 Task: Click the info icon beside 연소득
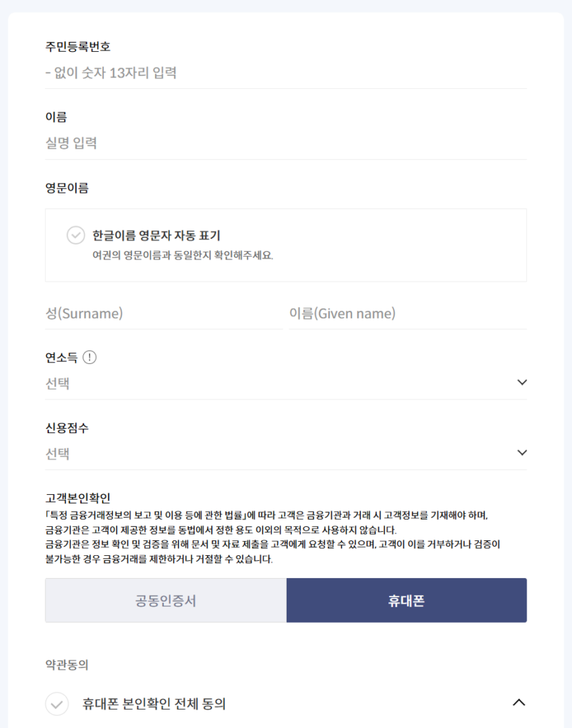[89, 357]
